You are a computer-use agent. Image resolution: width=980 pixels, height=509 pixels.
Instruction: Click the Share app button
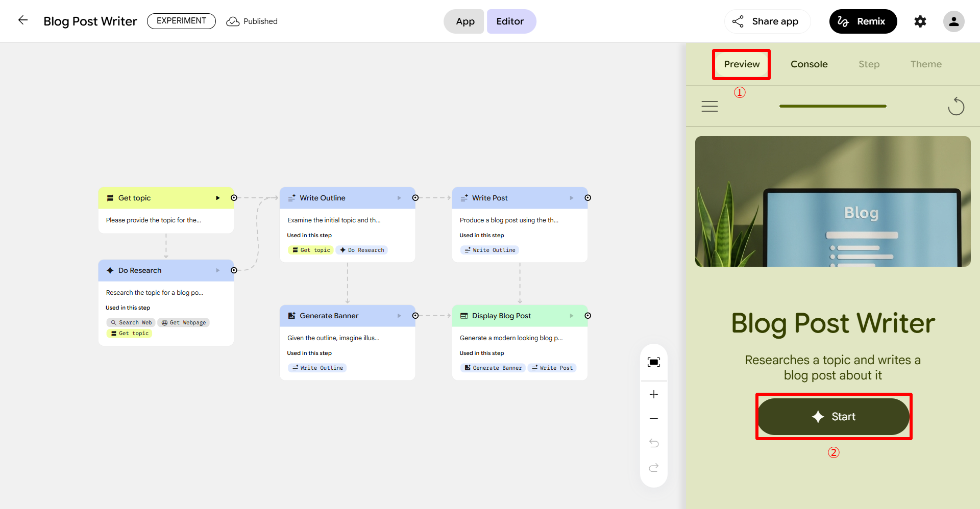767,21
